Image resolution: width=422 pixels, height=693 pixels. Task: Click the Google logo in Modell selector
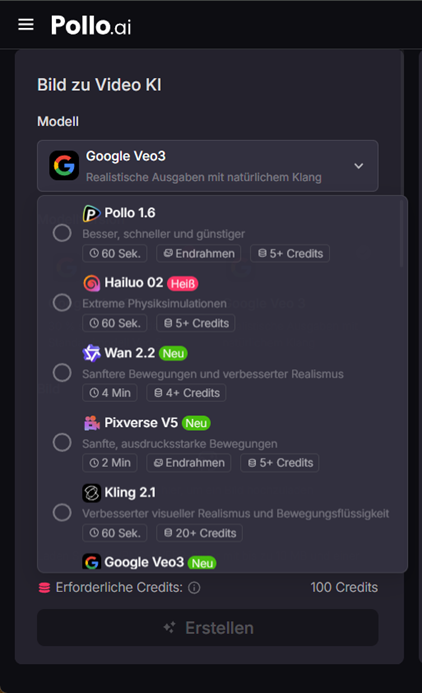pyautogui.click(x=64, y=165)
